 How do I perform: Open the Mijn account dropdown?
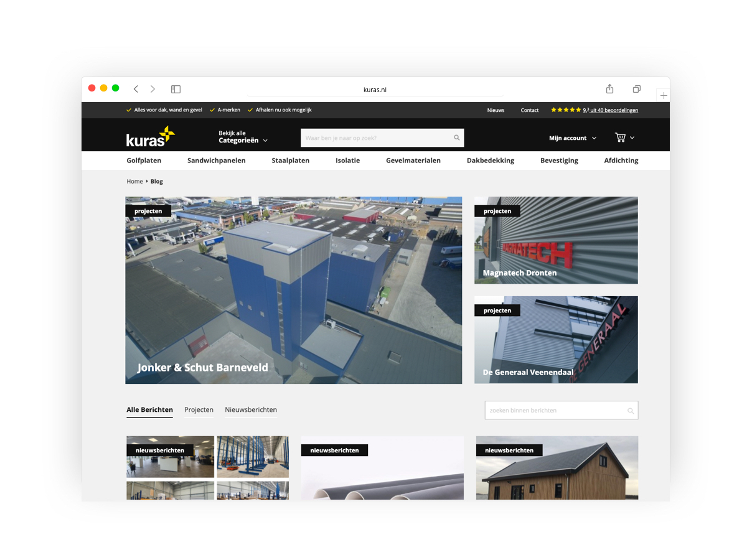pyautogui.click(x=572, y=138)
